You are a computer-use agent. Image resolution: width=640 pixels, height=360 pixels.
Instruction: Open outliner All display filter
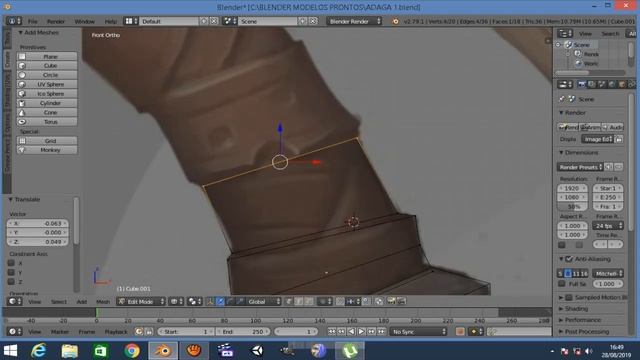click(632, 33)
